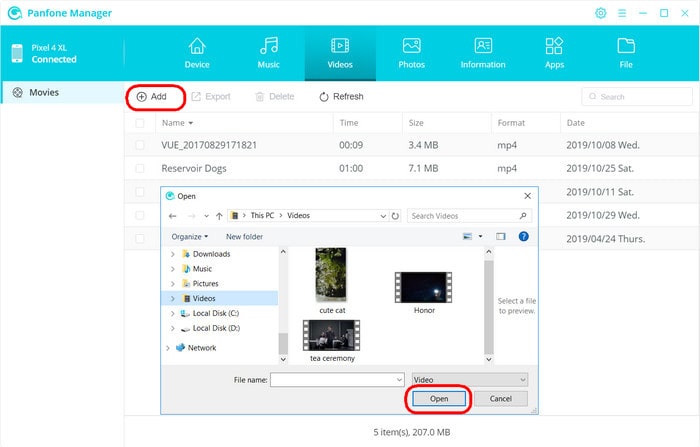Image resolution: width=700 pixels, height=447 pixels.
Task: Click the VUE_20170829171821 file name
Action: pyautogui.click(x=209, y=145)
